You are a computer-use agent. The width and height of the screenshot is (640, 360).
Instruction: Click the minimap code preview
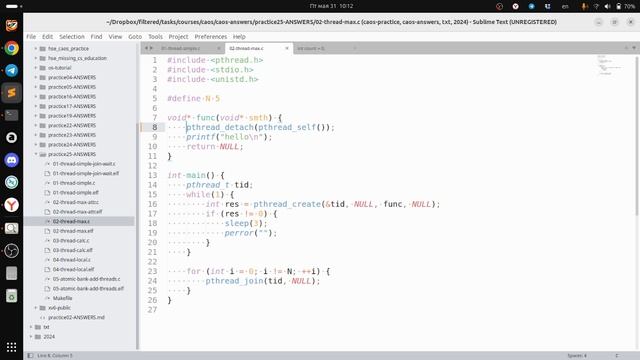[610, 65]
